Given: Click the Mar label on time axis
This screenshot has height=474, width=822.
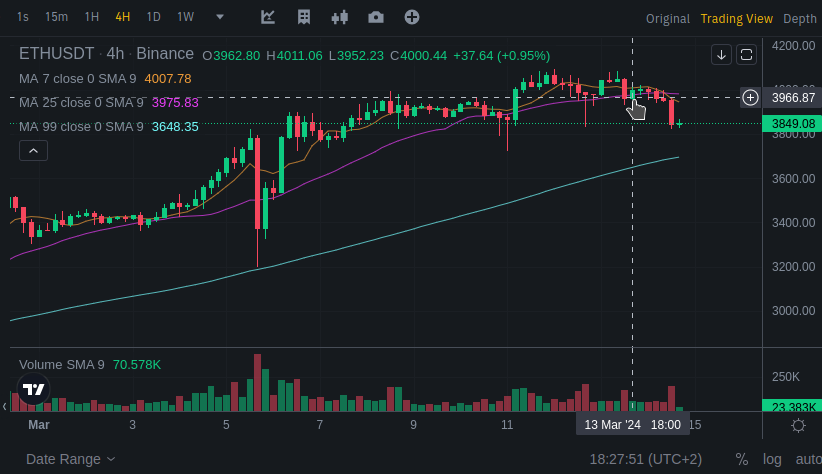Looking at the screenshot, I should click(39, 425).
